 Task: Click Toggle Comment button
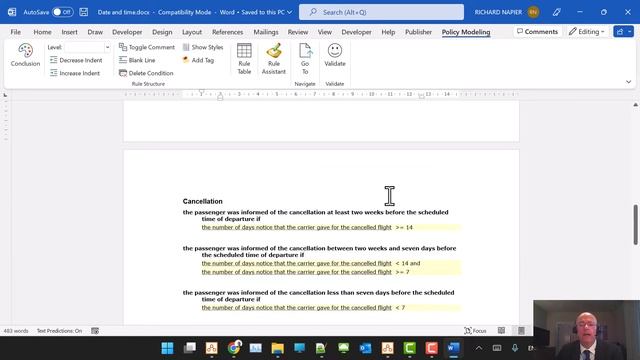click(x=147, y=47)
